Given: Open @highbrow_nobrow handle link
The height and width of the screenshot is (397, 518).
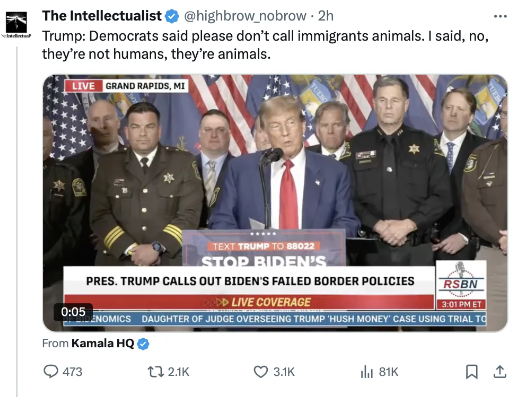Looking at the screenshot, I should click(x=245, y=16).
